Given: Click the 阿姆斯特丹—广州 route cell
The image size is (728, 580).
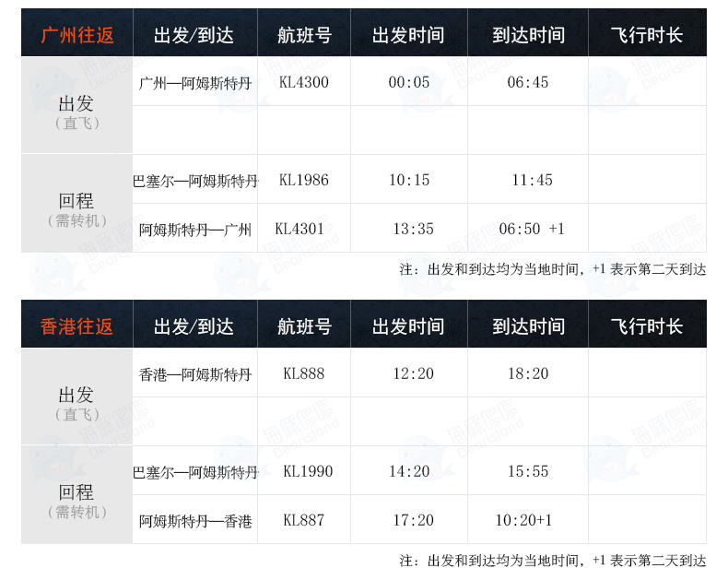Looking at the screenshot, I should click(x=195, y=230).
